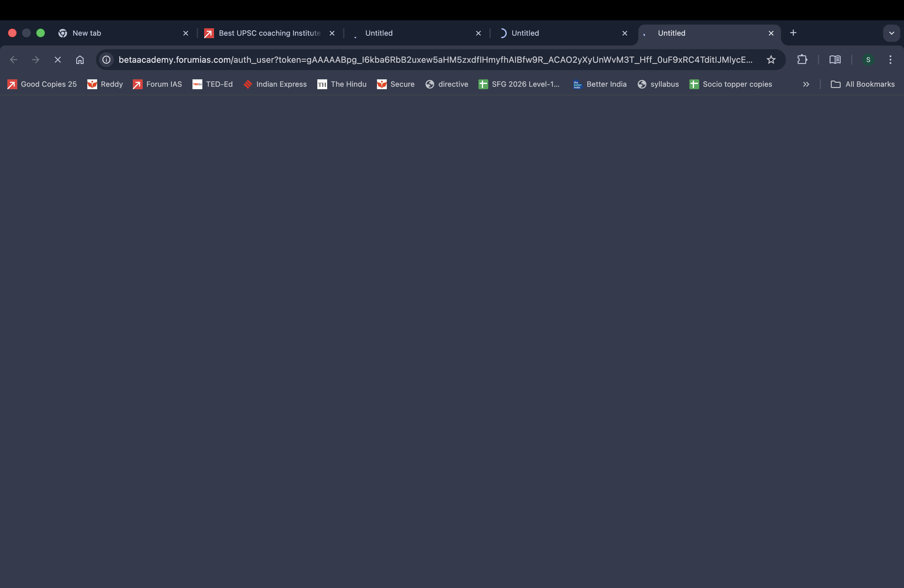Open the Good Copies 25 bookmark
This screenshot has height=588, width=904.
[42, 84]
